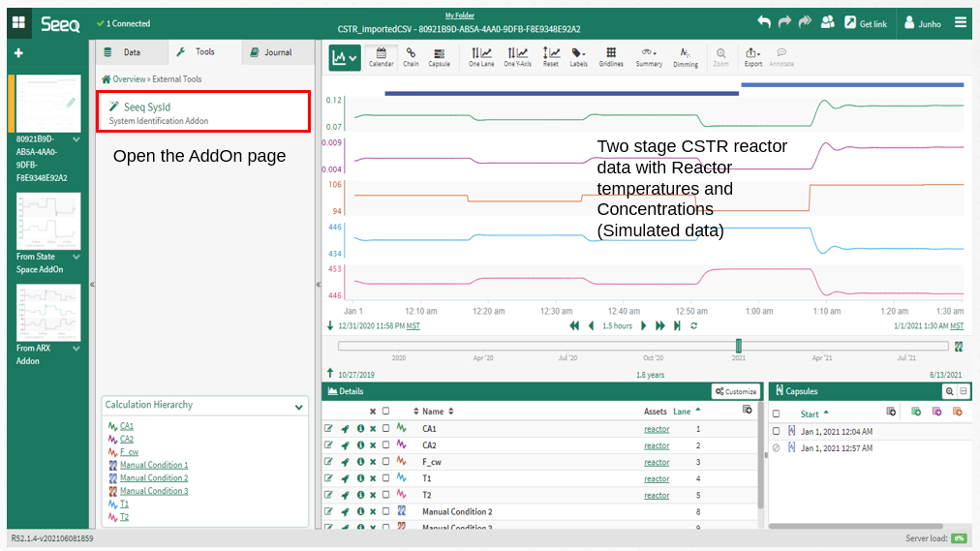The width and height of the screenshot is (980, 551).
Task: Toggle Gridlines on the trend chart
Action: 611,57
